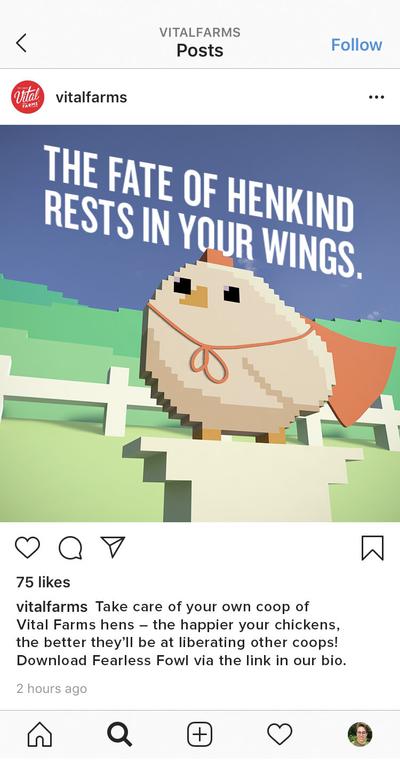The width and height of the screenshot is (400, 774).
Task: Tap the 2 hours ago timestamp
Action: coord(51,689)
